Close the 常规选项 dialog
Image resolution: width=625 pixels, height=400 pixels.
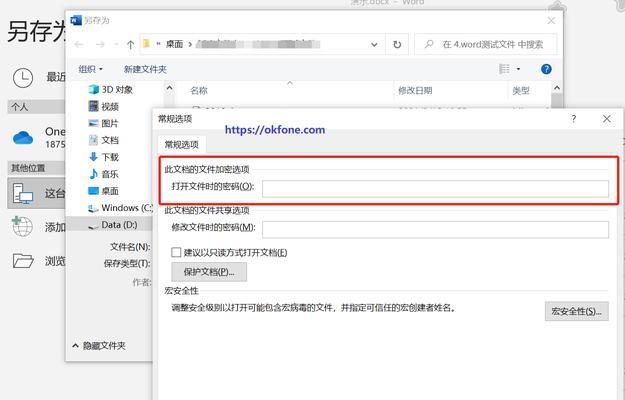[607, 119]
